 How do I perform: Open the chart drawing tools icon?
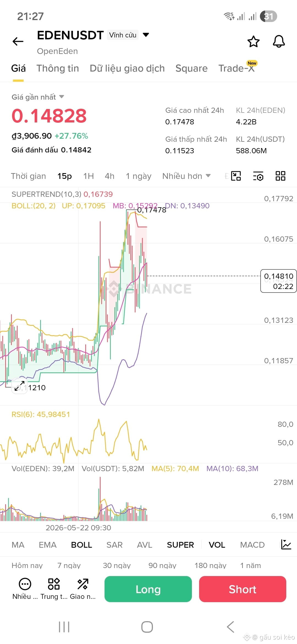(236, 176)
